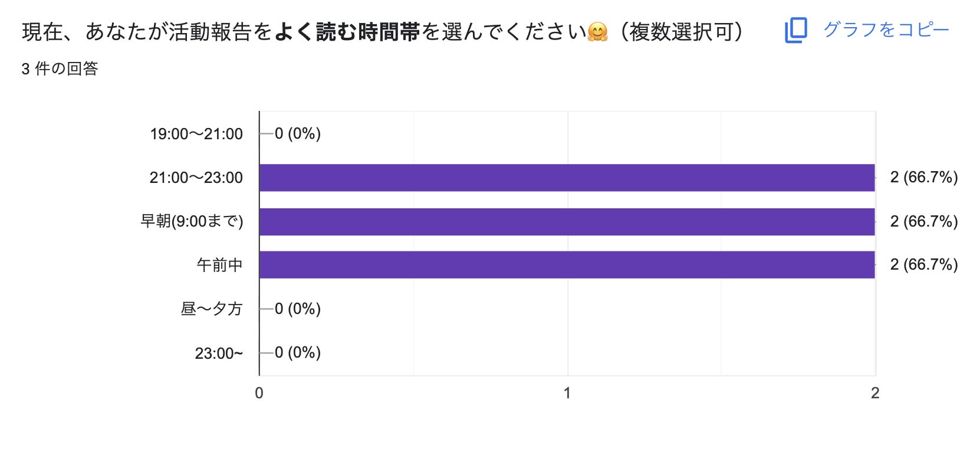980x452 pixels.
Task: Select the purple bar for 21:00〜23:00
Action: click(x=567, y=178)
